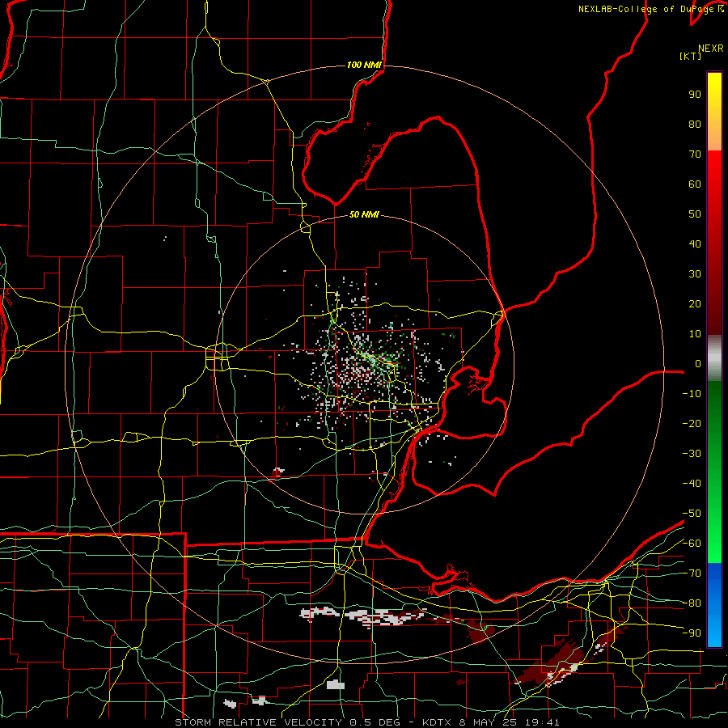Click the -80 value on velocity scale

coord(692,603)
